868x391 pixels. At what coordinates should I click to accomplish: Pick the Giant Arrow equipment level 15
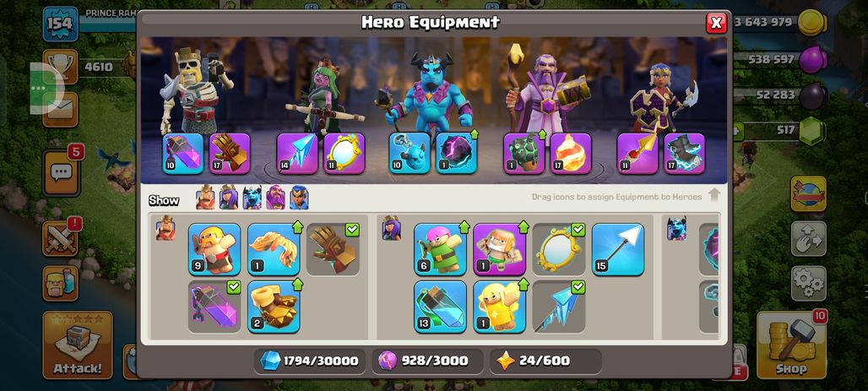pyautogui.click(x=618, y=249)
